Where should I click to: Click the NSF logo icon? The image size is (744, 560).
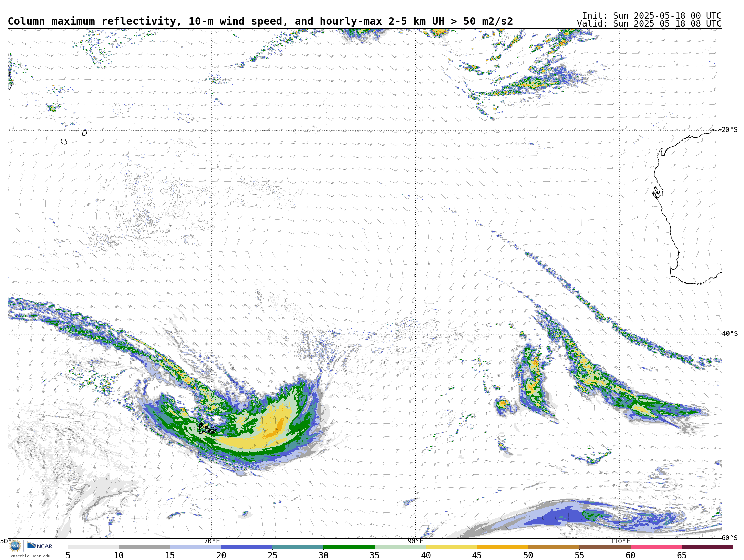(x=15, y=546)
